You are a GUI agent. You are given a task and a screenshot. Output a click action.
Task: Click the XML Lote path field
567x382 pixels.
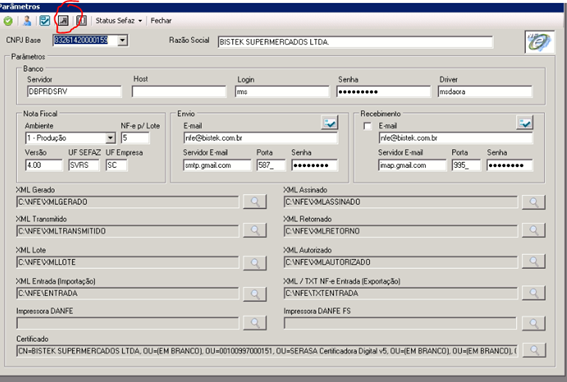point(127,262)
